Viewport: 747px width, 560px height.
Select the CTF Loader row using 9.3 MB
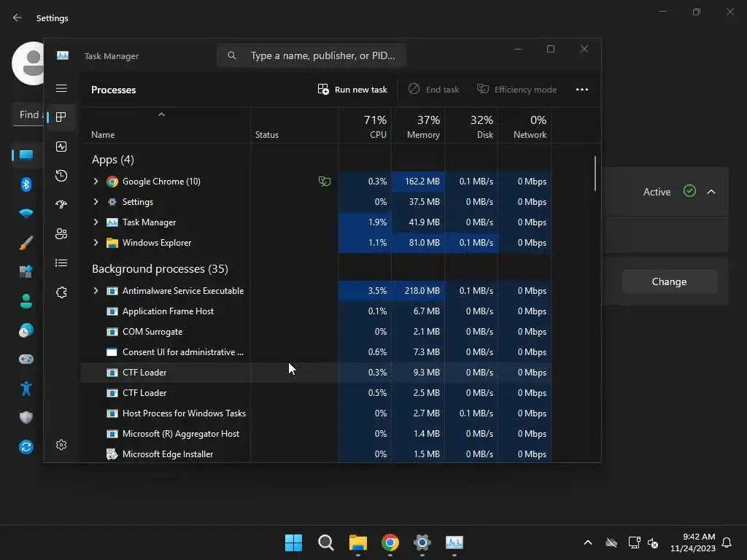coord(316,373)
